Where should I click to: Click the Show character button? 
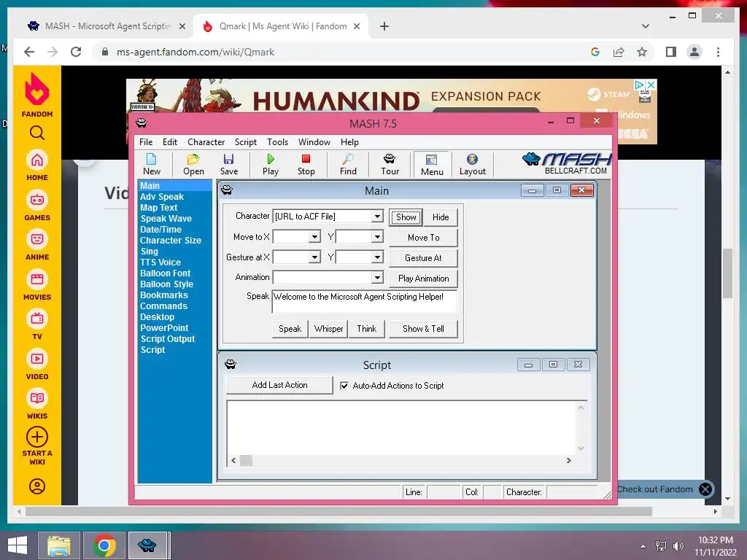406,217
